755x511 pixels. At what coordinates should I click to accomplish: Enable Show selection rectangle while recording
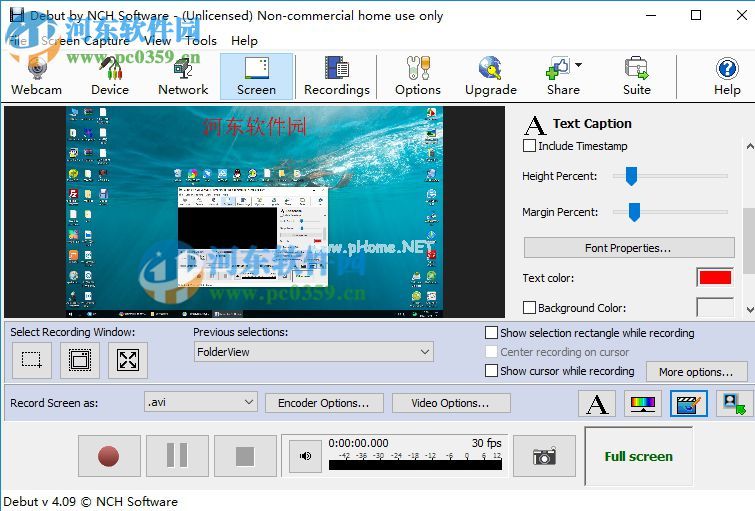click(x=491, y=333)
